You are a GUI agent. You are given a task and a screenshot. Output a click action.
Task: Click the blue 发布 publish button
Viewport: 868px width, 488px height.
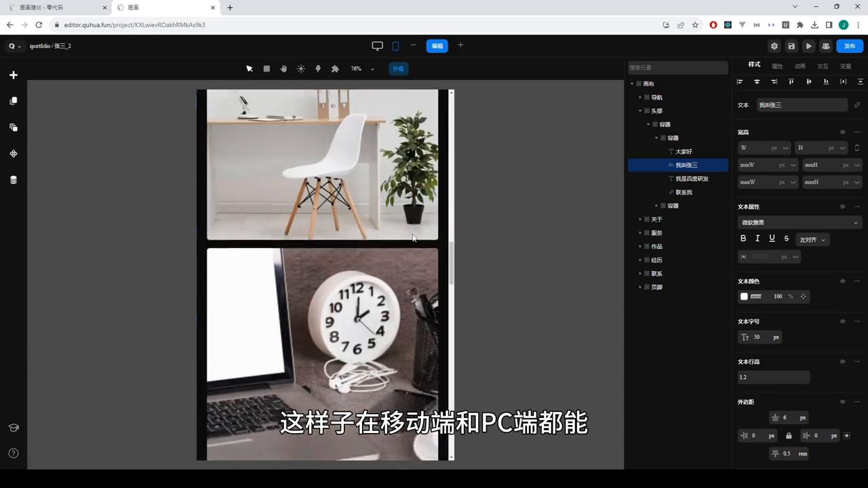(x=850, y=45)
